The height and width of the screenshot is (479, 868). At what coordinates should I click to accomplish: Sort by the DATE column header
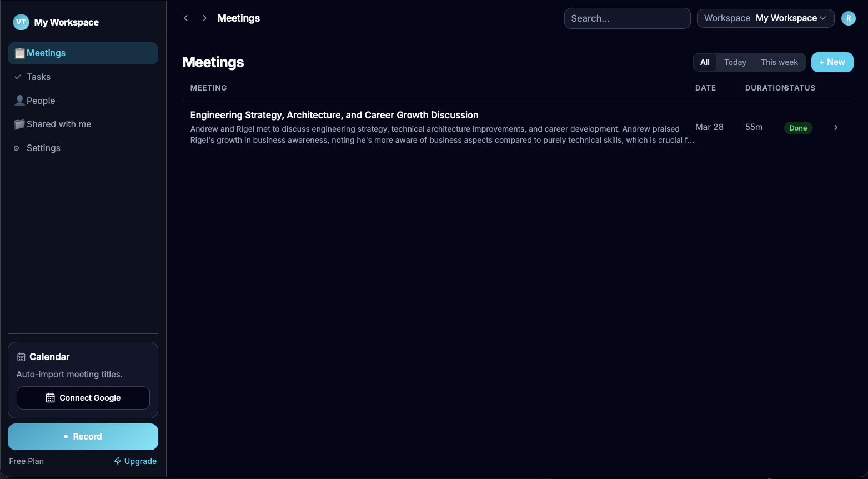pyautogui.click(x=705, y=88)
